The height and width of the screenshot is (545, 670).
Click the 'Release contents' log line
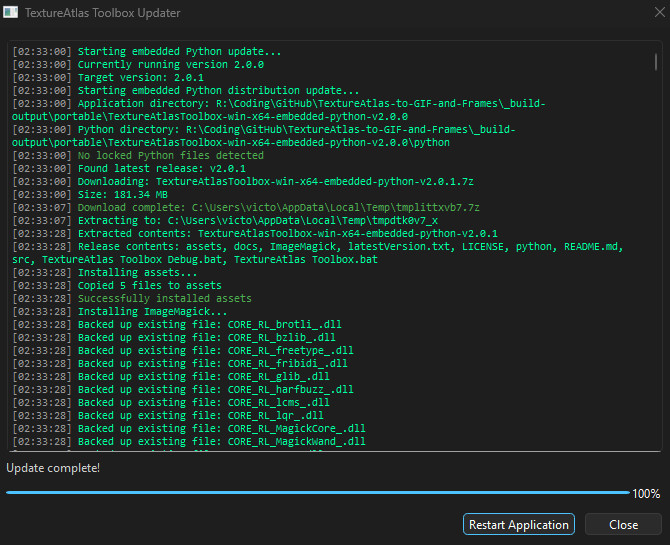318,253
